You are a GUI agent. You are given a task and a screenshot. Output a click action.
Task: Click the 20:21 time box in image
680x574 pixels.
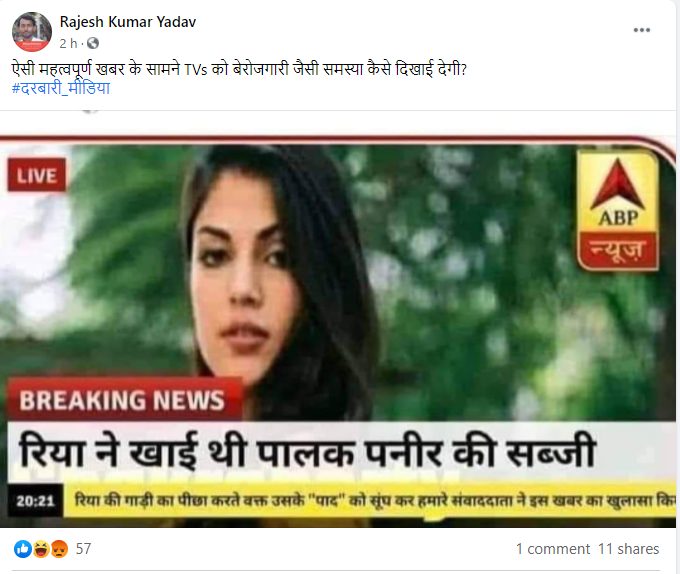tap(36, 501)
